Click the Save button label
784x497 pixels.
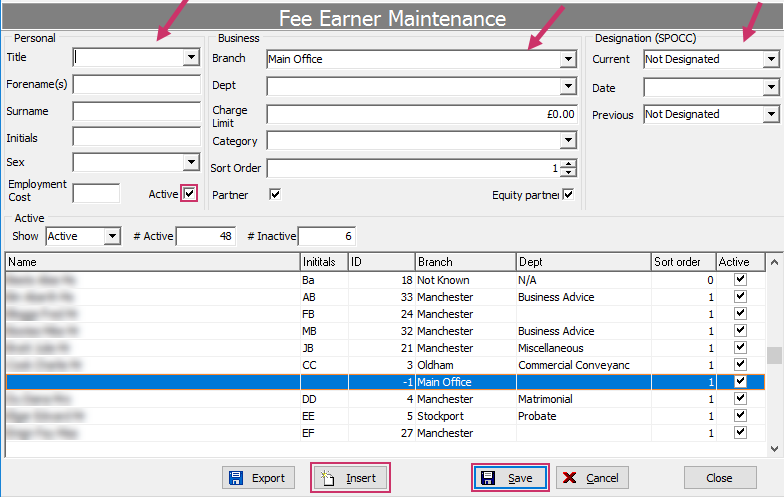tap(520, 478)
